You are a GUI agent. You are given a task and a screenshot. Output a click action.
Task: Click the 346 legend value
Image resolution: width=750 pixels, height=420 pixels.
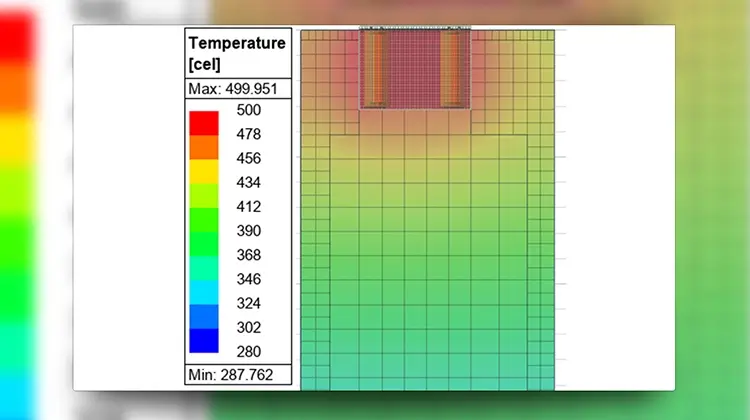[248, 279]
